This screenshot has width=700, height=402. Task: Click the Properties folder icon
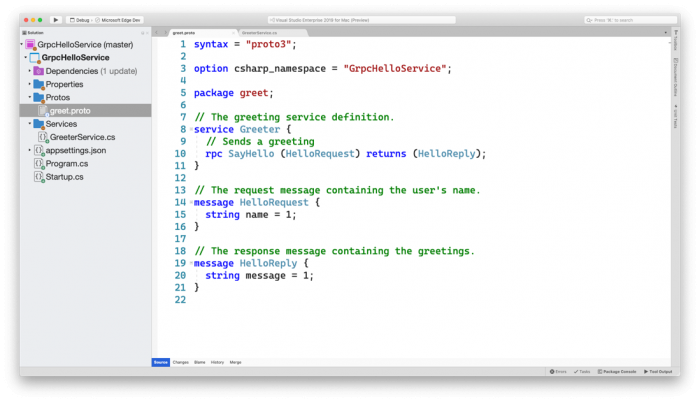[39, 84]
